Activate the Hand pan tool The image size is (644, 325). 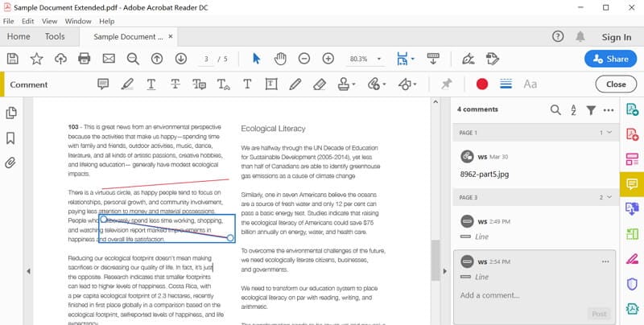click(x=280, y=59)
